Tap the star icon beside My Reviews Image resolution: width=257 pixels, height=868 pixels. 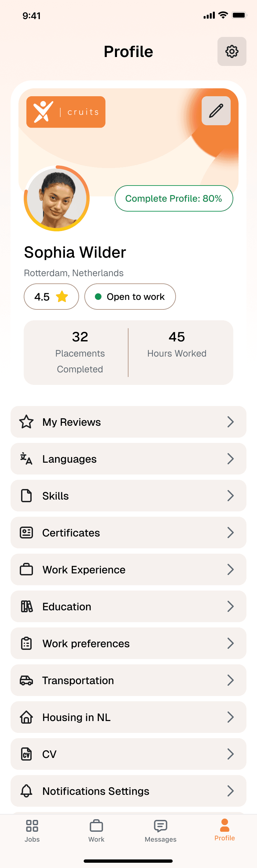(x=26, y=422)
